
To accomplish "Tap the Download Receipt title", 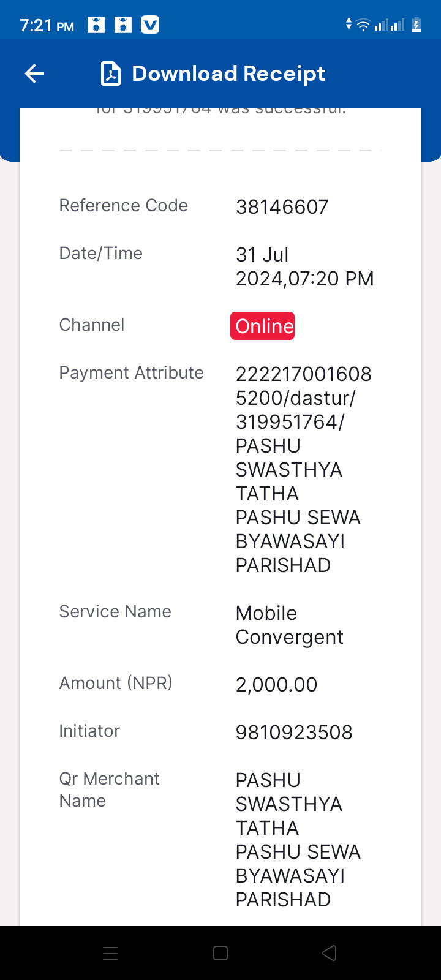I will pos(228,74).
